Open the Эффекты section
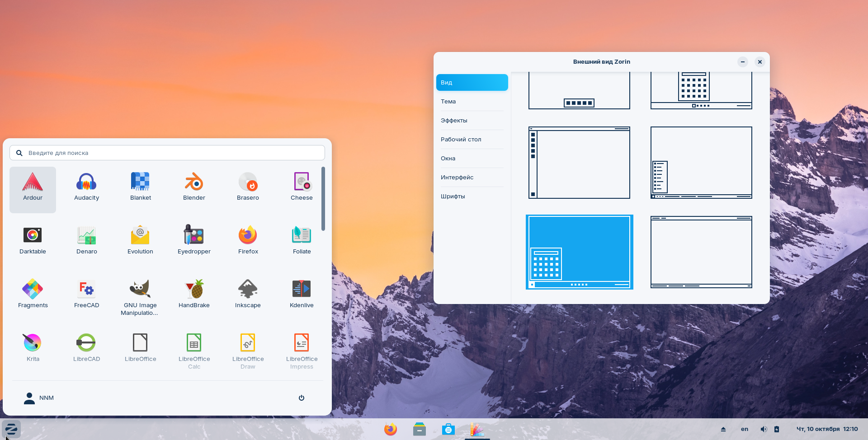Viewport: 868px width, 440px height. tap(472, 120)
